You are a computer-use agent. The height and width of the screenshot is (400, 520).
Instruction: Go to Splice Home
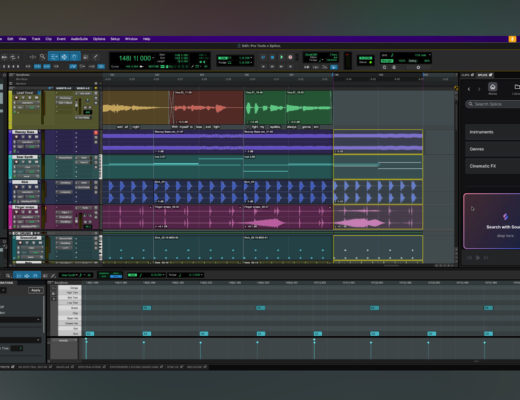coord(492,88)
